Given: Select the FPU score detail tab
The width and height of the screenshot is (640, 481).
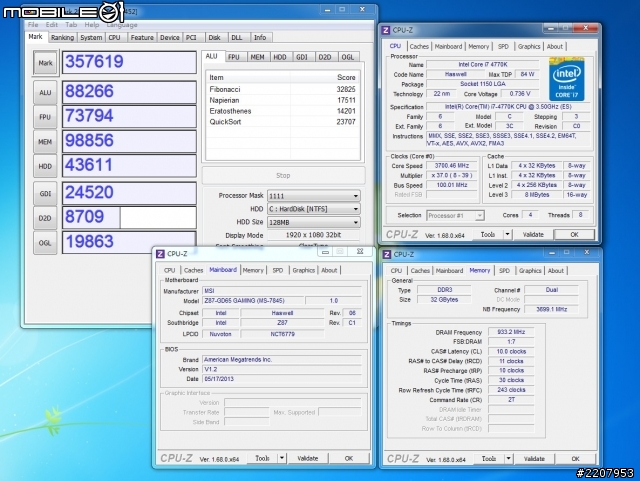Looking at the screenshot, I should tap(234, 57).
